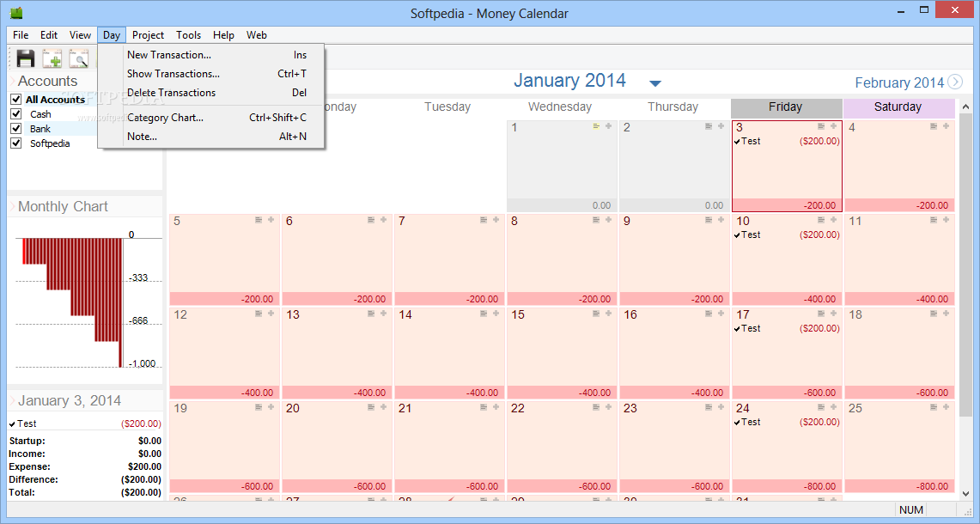Open the note icon on day 9
The height and width of the screenshot is (524, 980).
(x=709, y=220)
